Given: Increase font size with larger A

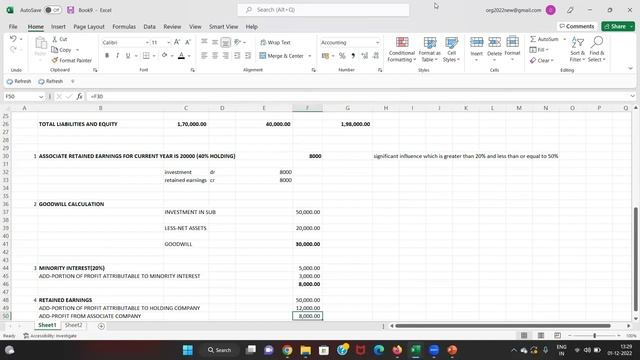Looking at the screenshot, I should [x=177, y=42].
